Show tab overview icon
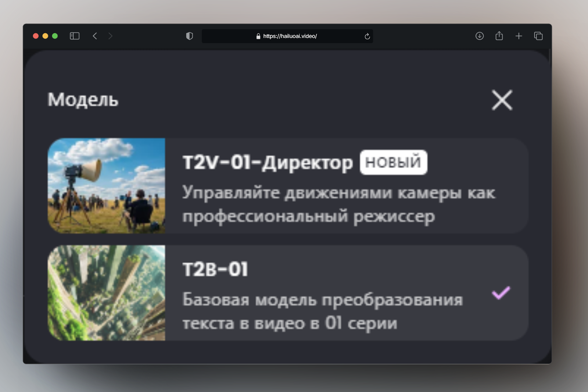The height and width of the screenshot is (392, 588). point(538,36)
